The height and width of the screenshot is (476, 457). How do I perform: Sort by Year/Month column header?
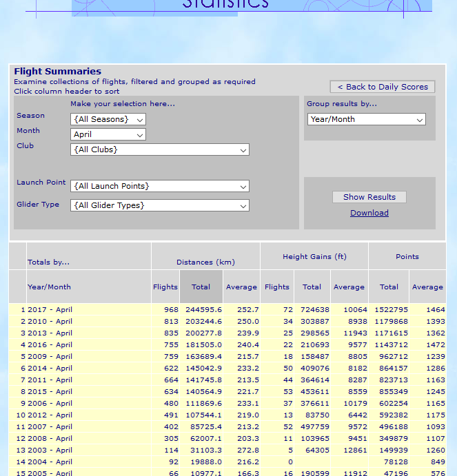49,287
